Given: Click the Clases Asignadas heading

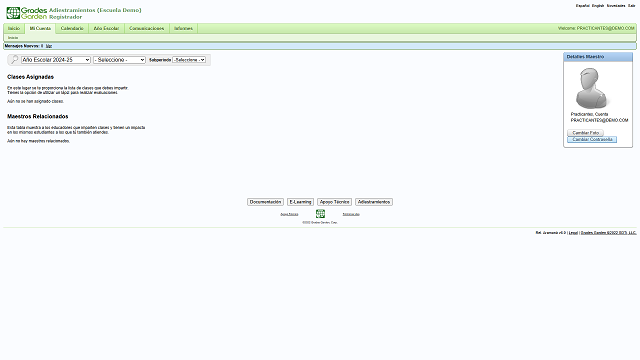Looking at the screenshot, I should [30, 77].
